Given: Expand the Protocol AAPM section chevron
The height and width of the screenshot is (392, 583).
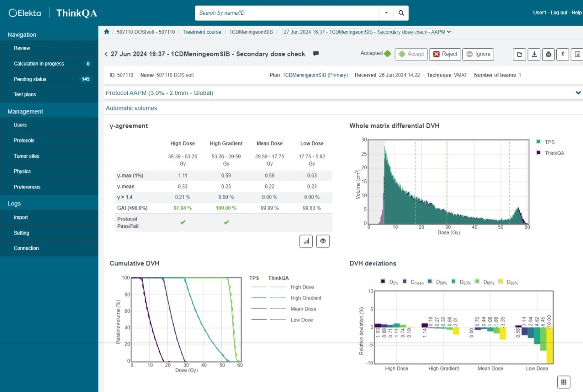Looking at the screenshot, I should (578, 92).
